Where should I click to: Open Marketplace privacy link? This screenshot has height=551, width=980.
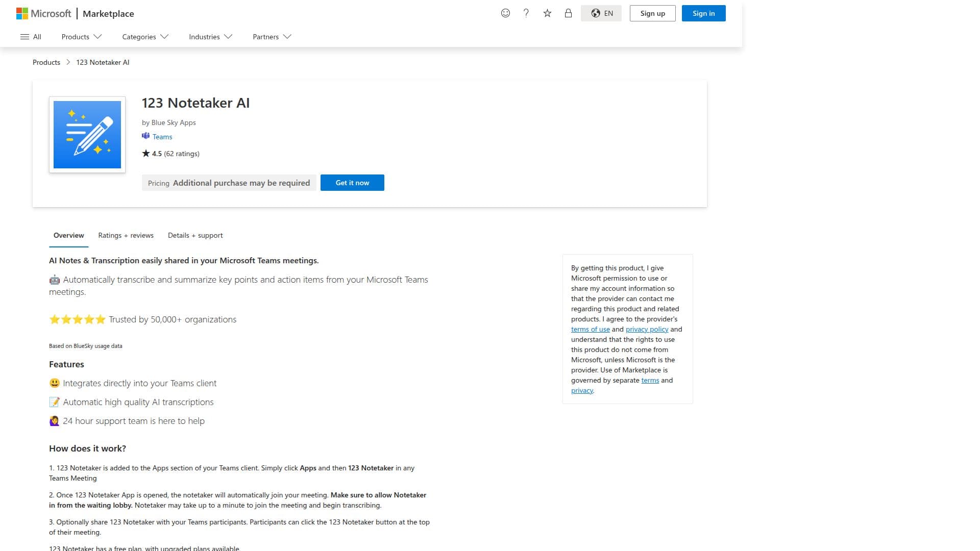click(x=582, y=390)
